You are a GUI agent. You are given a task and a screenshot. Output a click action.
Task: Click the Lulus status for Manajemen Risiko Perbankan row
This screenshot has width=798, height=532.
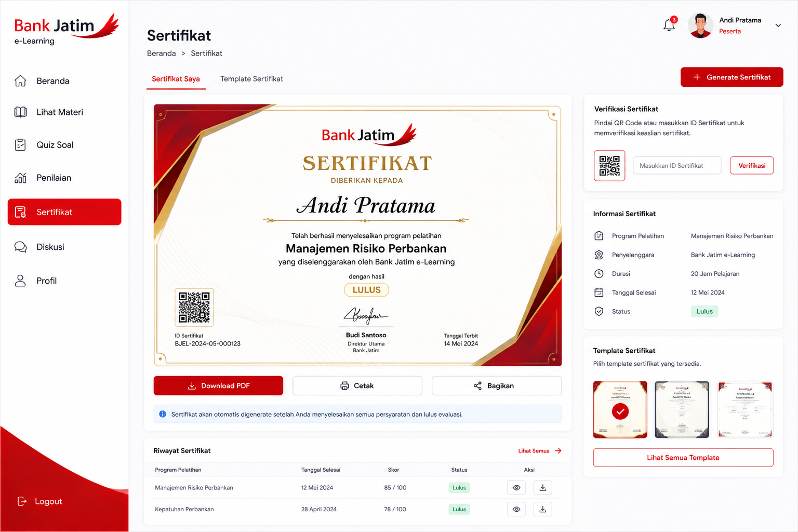459,488
